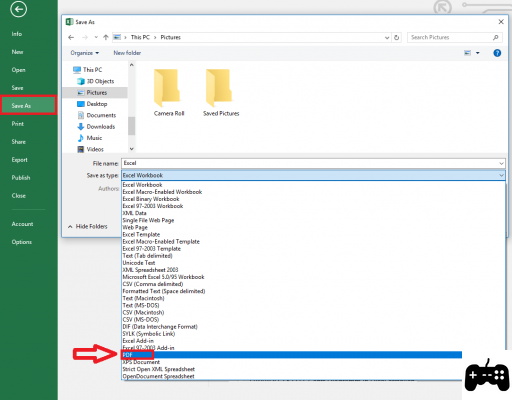Open the Open backstage tab
The height and width of the screenshot is (400, 512).
coord(18,70)
